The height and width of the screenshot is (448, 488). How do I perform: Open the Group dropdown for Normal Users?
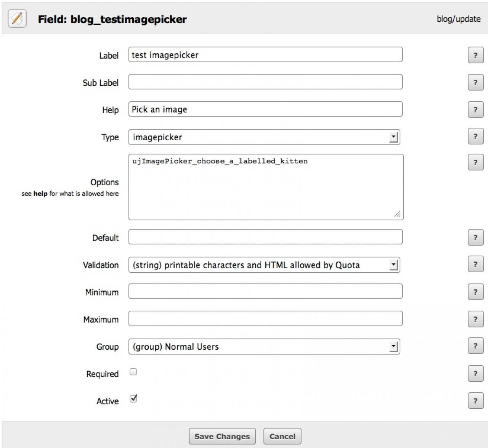(x=264, y=347)
